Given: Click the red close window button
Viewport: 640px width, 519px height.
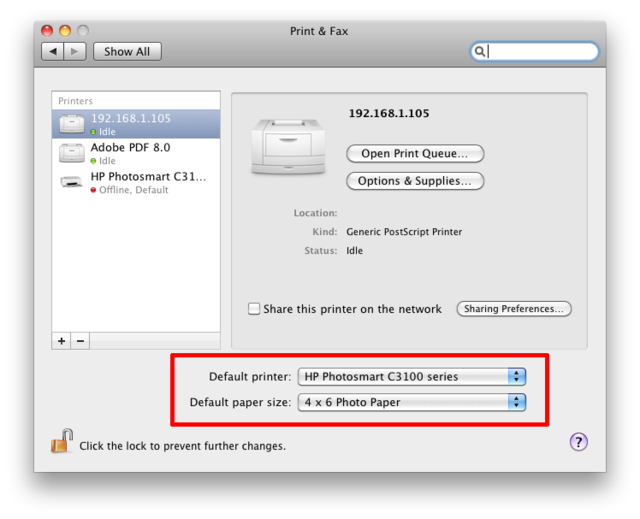Looking at the screenshot, I should [47, 31].
